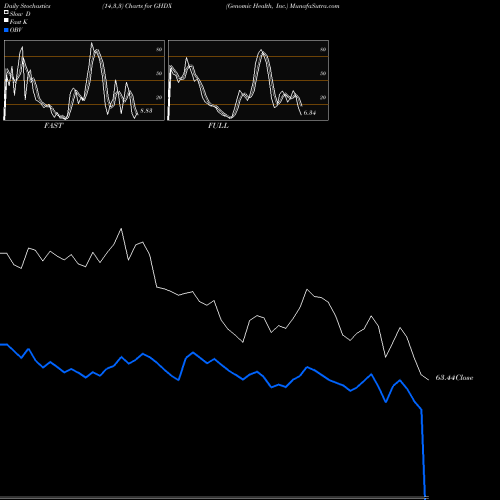Click the 80 level label in FAST chart
The height and width of the screenshot is (500, 500).
[159, 49]
